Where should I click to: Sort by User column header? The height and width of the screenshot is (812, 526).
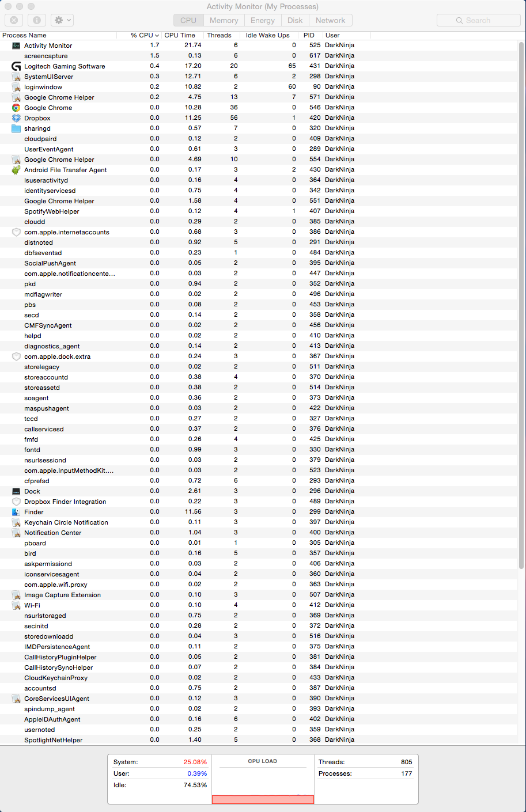tap(346, 35)
